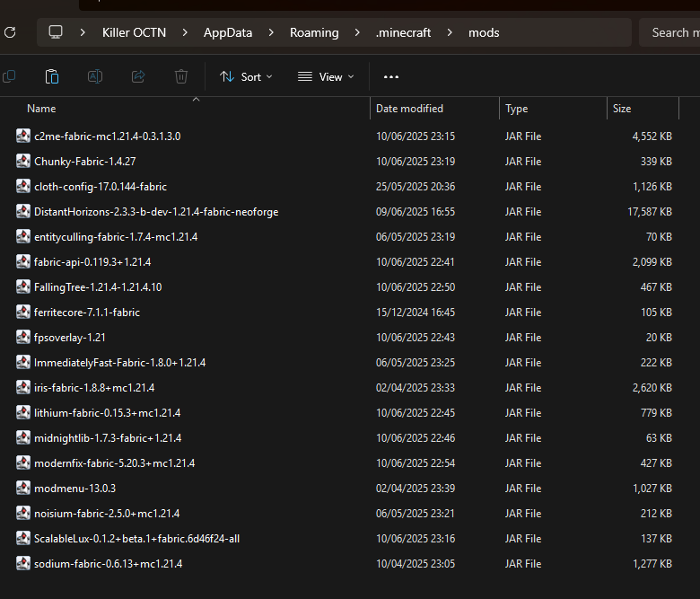Click the 17,587 KB size value

click(650, 212)
